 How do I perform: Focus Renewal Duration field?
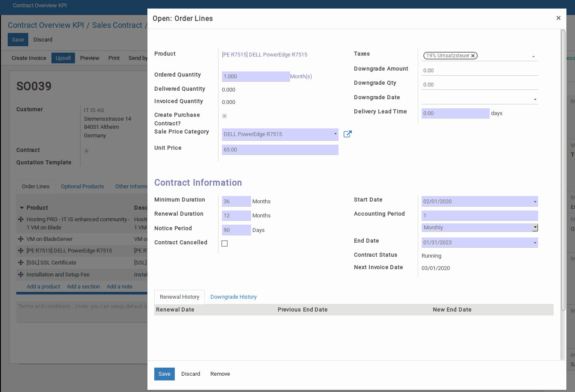237,216
